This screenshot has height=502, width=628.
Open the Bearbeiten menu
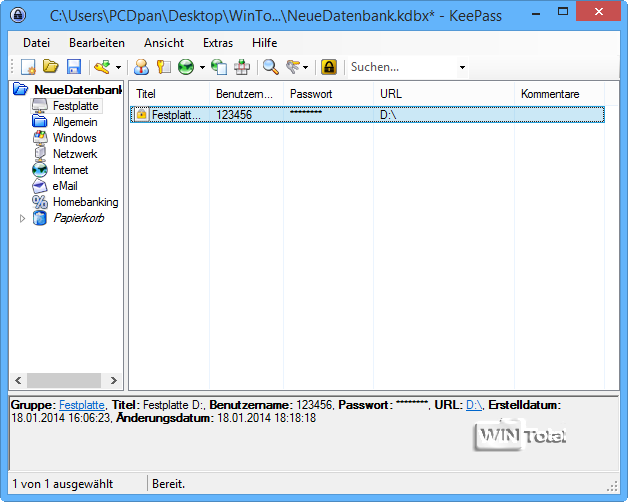[97, 43]
